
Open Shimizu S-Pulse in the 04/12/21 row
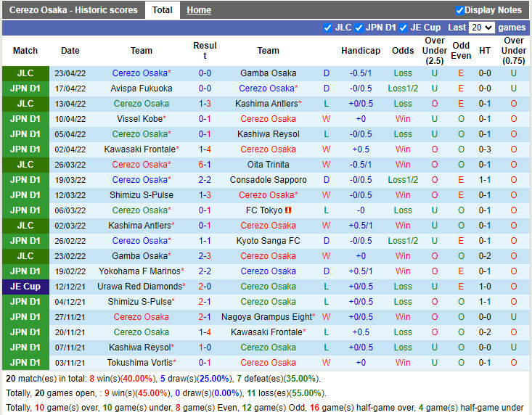click(x=141, y=302)
